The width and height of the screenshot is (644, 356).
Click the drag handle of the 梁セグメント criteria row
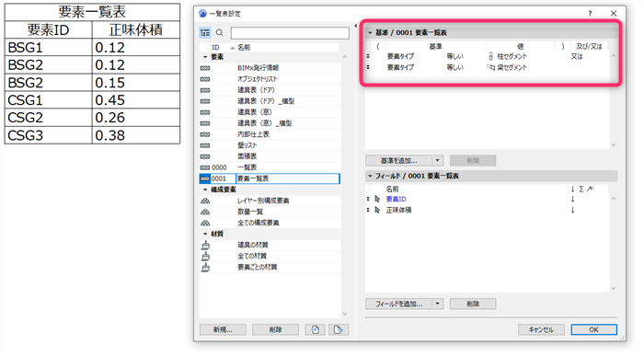click(x=368, y=67)
